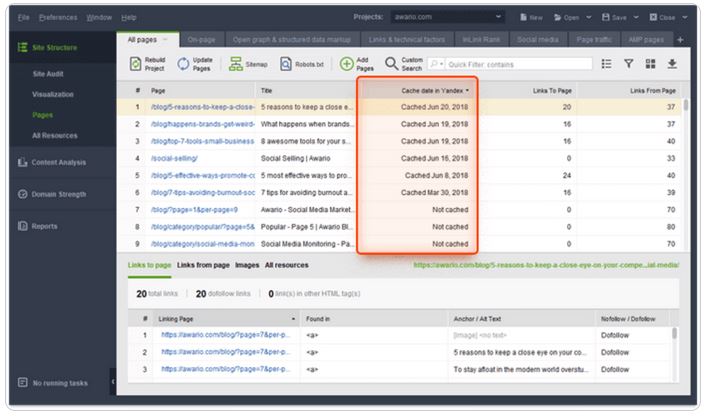Click the Rebuild Project icon

click(136, 64)
